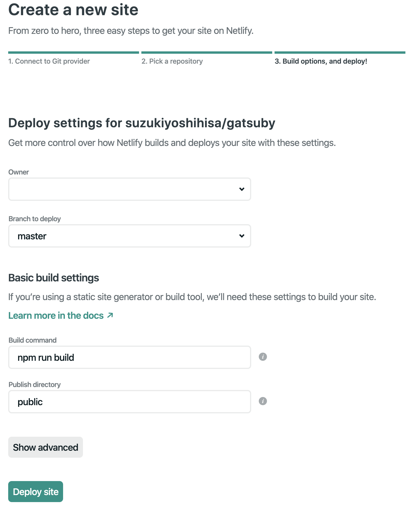This screenshot has width=420, height=505.
Task: Click the external arrow icon after docs link
Action: (110, 315)
